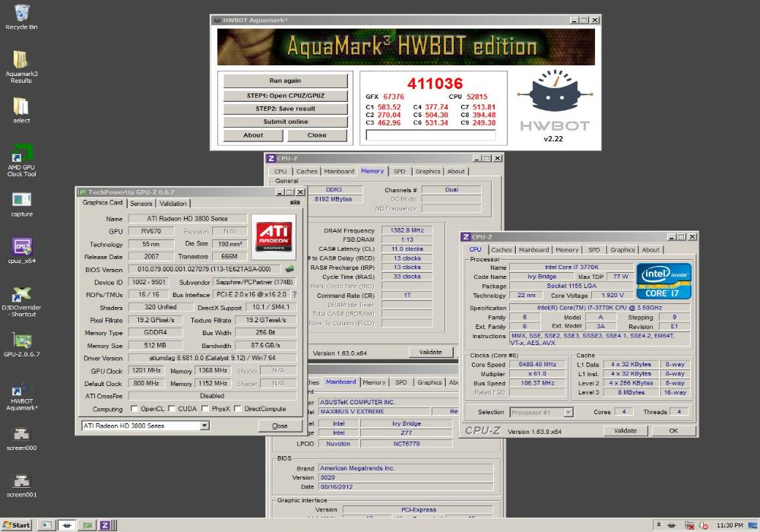
Task: Open the screen000 file icon
Action: 21,439
